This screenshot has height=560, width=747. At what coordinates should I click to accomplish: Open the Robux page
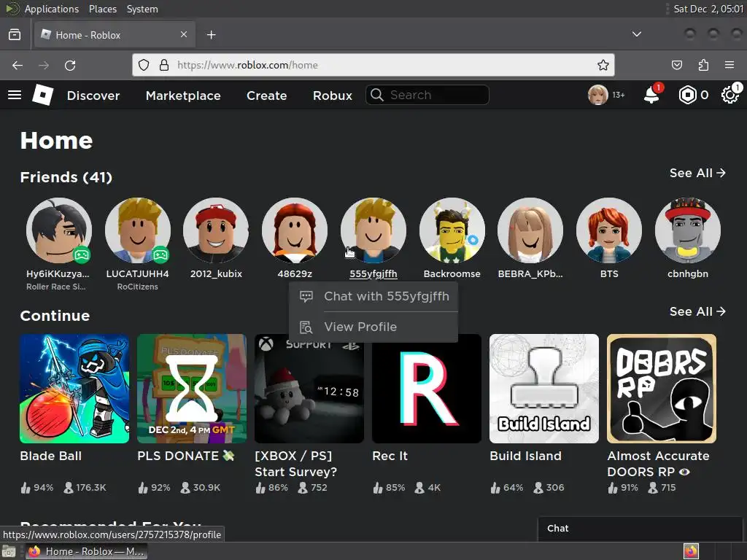(333, 96)
